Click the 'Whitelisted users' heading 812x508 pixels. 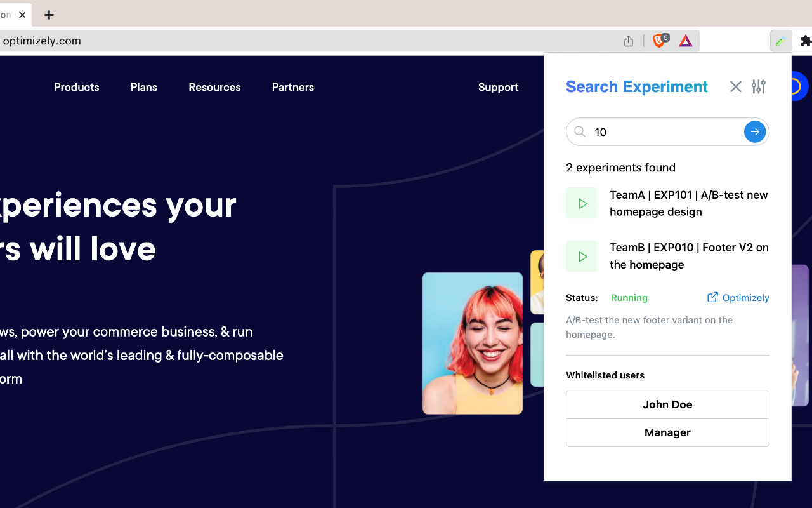[605, 375]
